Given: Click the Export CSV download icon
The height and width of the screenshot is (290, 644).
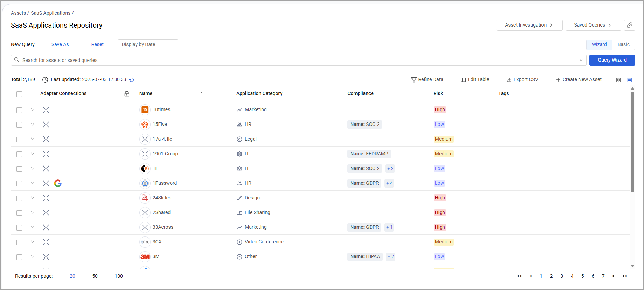Looking at the screenshot, I should [509, 80].
